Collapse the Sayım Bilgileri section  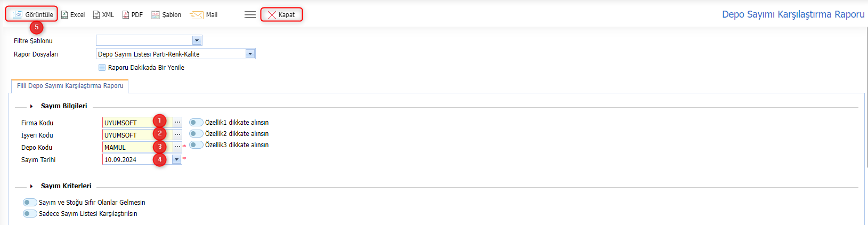[31, 106]
